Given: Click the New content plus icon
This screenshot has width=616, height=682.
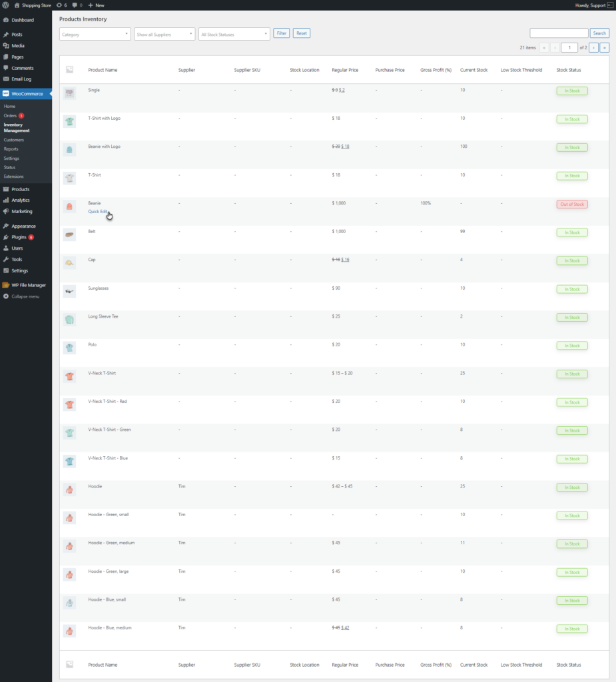Looking at the screenshot, I should point(91,5).
